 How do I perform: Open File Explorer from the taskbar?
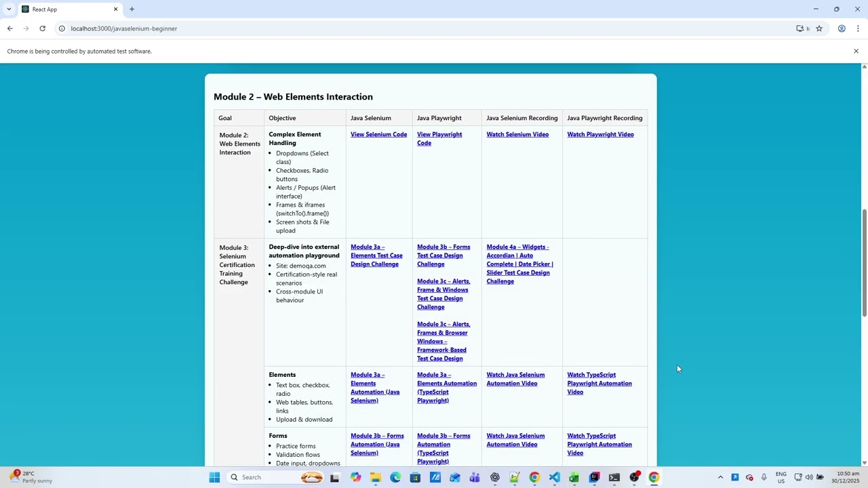[x=375, y=477]
